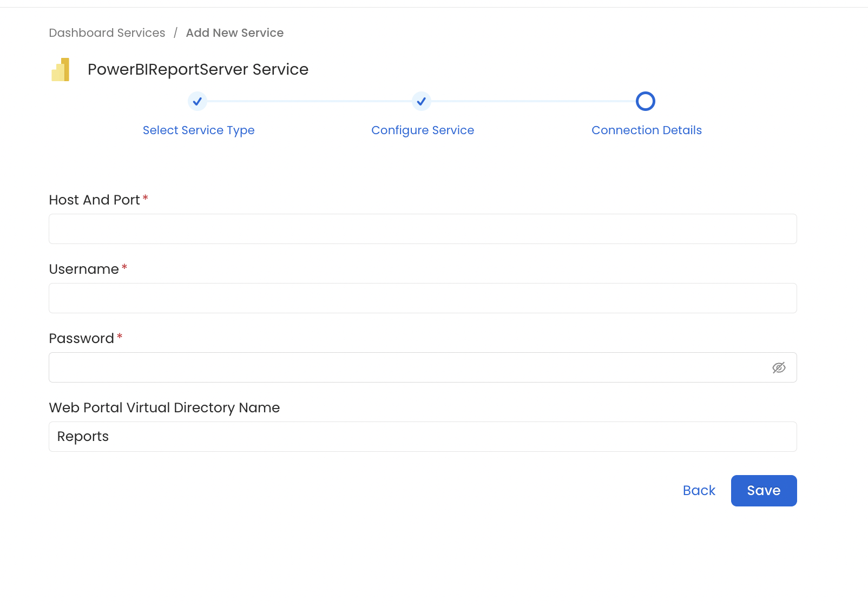The height and width of the screenshot is (606, 868).
Task: Click the blue check above Select Service Type
Action: click(x=198, y=101)
